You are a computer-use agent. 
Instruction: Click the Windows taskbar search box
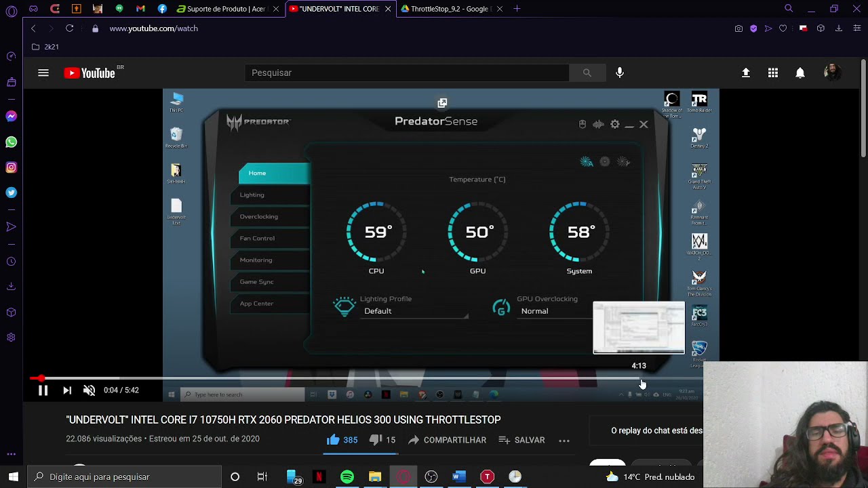pyautogui.click(x=125, y=476)
